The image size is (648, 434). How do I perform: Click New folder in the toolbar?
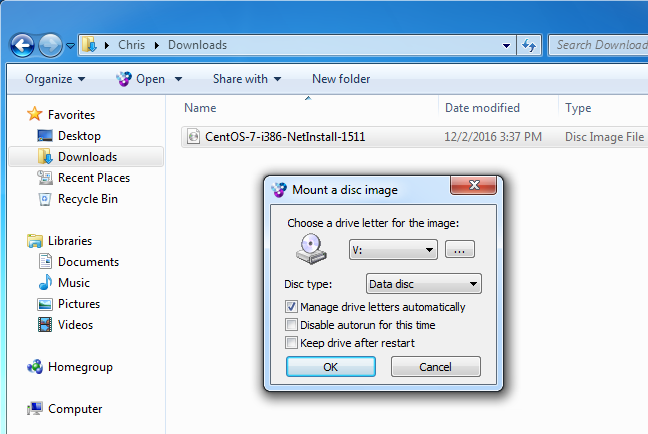click(341, 79)
